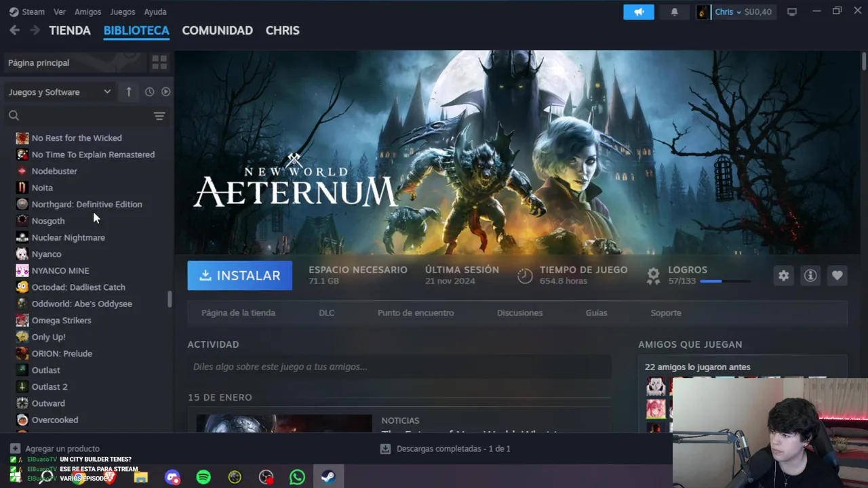Go to the COMUNIDAD tab
The image size is (868, 488).
coord(217,30)
